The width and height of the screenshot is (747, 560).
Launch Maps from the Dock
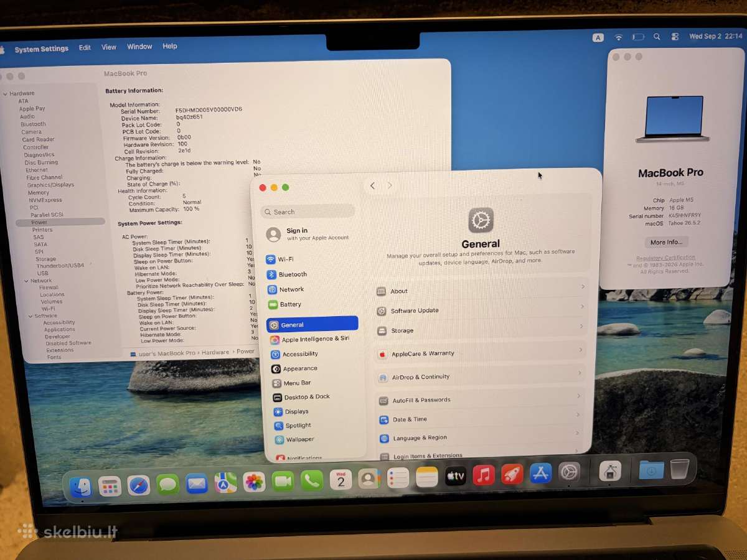click(225, 482)
